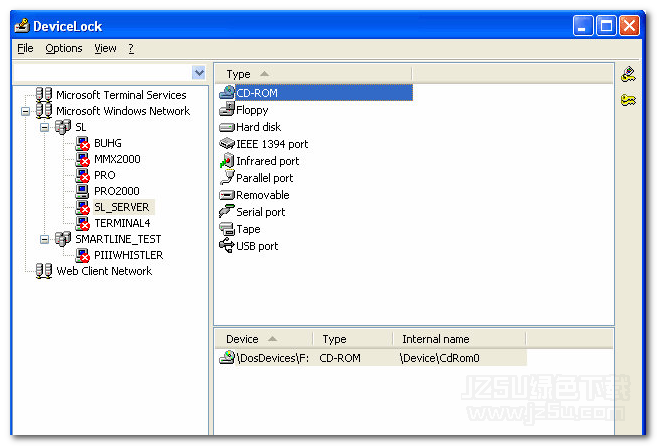Click the Serial port icon
657x446 pixels.
[x=227, y=211]
